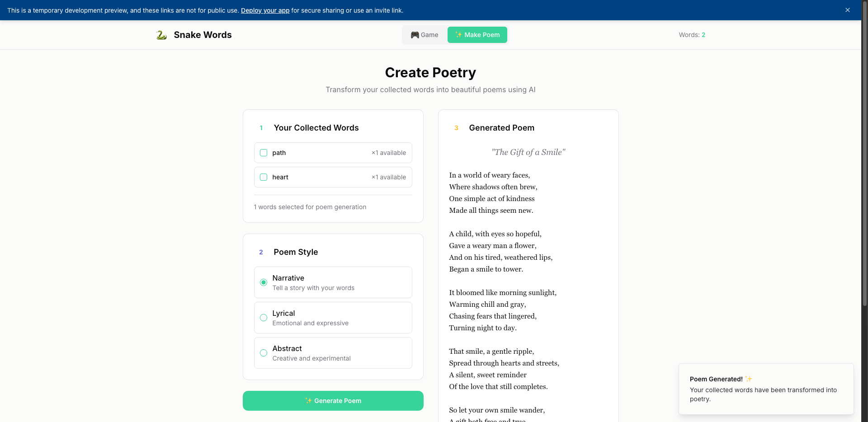Close the development preview banner
868x422 pixels.
[848, 10]
